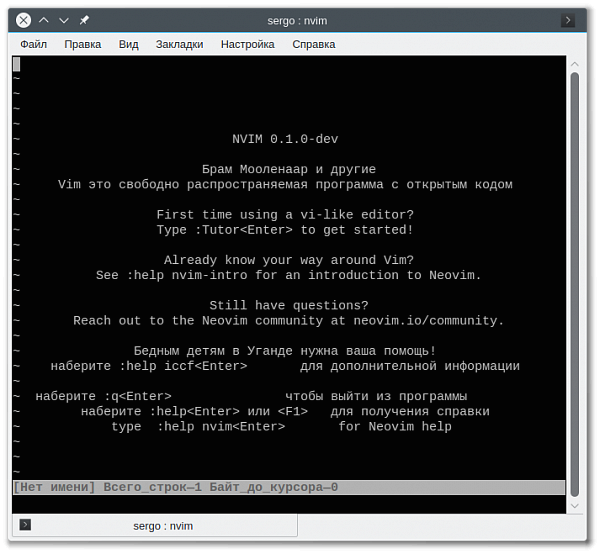This screenshot has height=554, width=600.
Task: Select the sergo : nvim tab
Action: click(155, 526)
